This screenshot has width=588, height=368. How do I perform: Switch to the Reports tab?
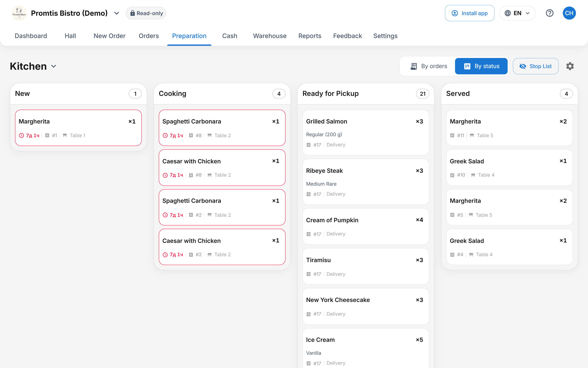(x=310, y=36)
